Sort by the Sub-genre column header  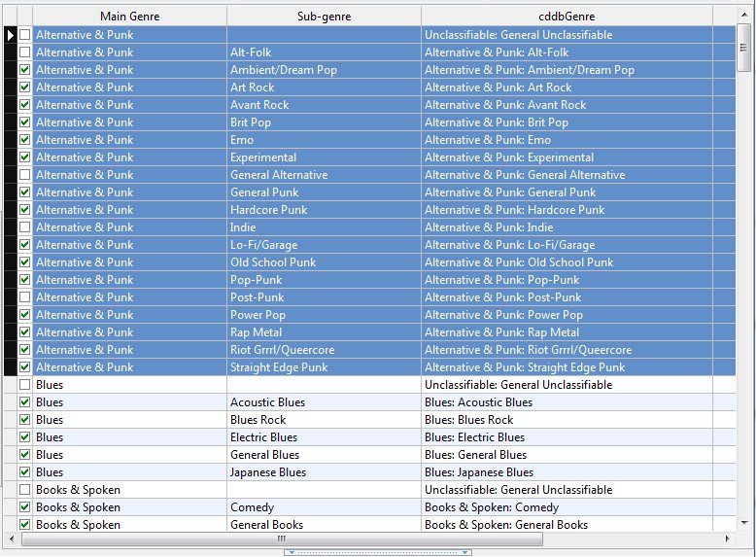(x=324, y=16)
